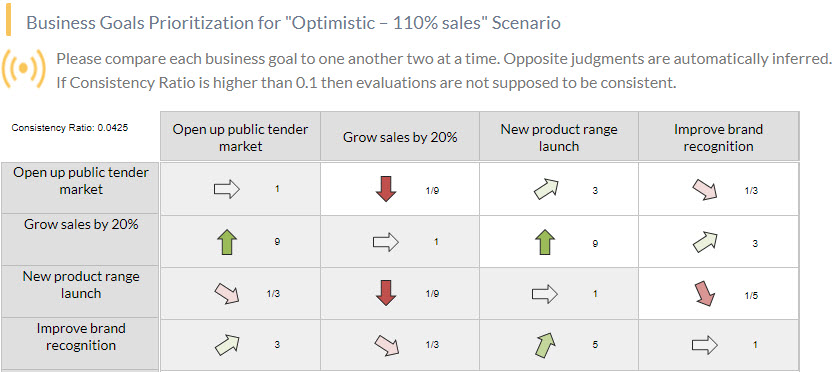Viewport: 838px width, 372px height.
Task: Click green up arrow for Grow sales vs Open up public tender
Action: point(227,242)
